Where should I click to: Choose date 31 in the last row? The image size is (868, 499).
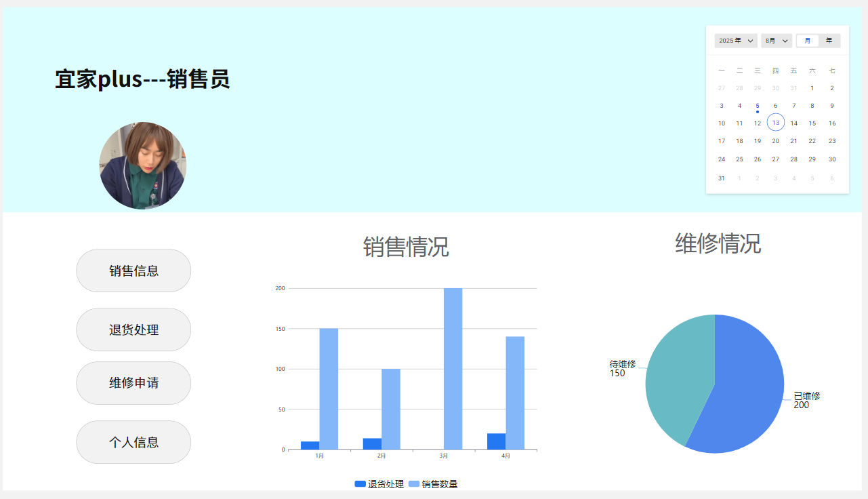[x=722, y=178]
